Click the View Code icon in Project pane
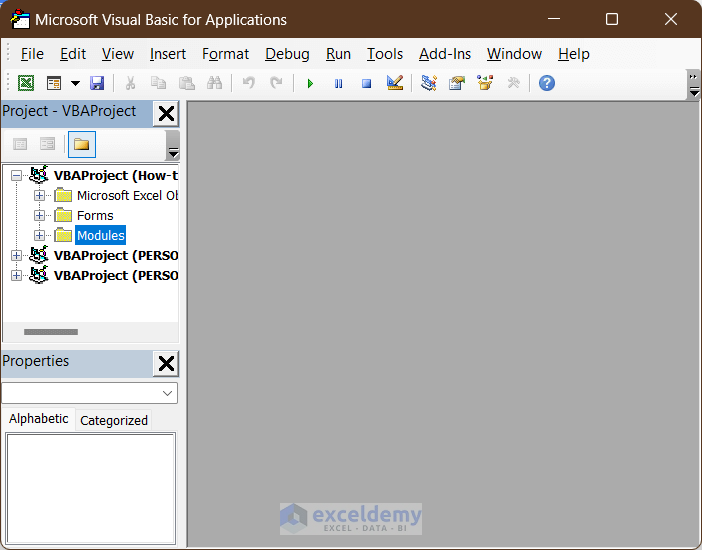Viewport: 702px width, 550px height. (20, 144)
